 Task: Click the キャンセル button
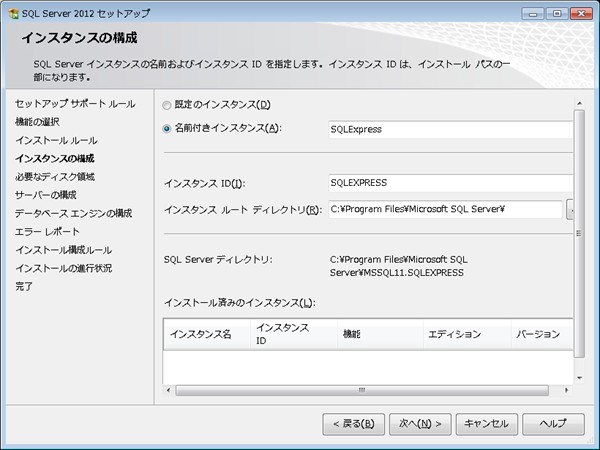487,424
